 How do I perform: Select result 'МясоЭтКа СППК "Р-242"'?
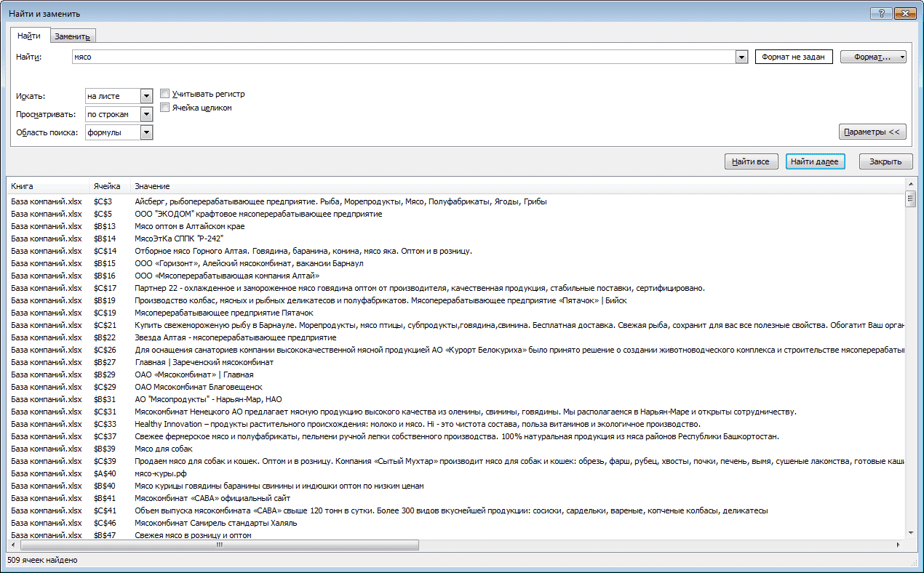(455, 239)
